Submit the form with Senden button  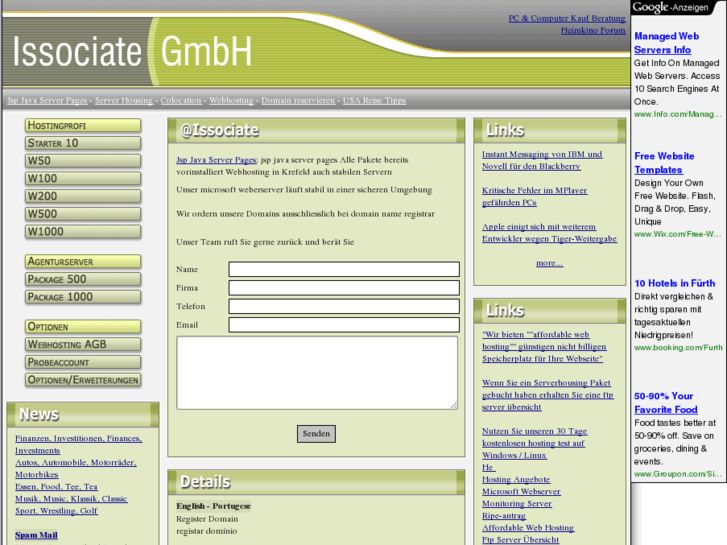[316, 434]
